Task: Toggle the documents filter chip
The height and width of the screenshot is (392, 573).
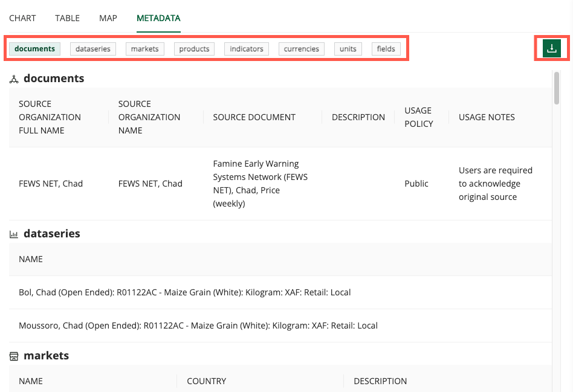Action: click(x=34, y=48)
